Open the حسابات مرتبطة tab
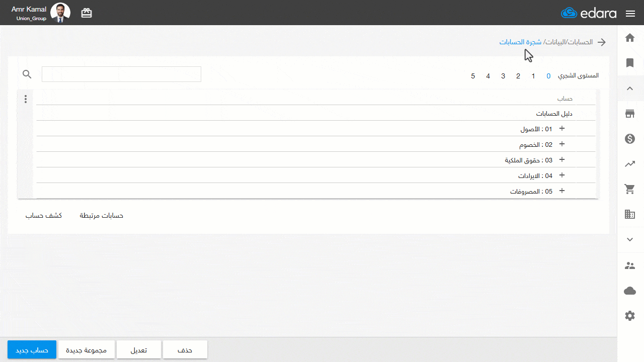The image size is (644, 362). click(x=102, y=215)
